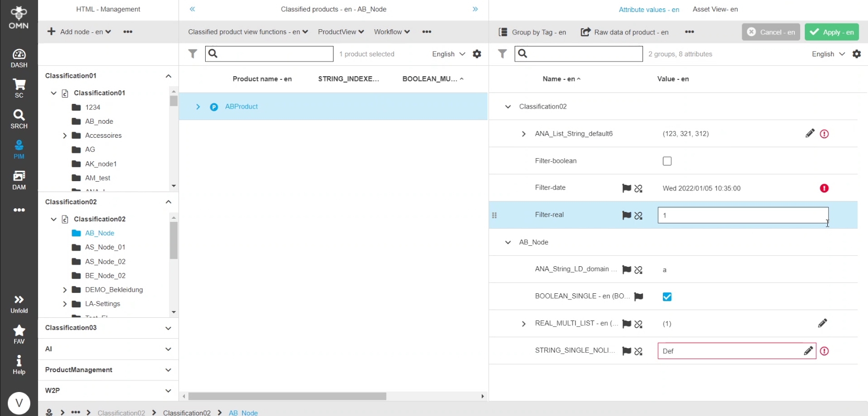Click the DASH dashboard icon
Viewport: 868px width, 416px height.
(x=19, y=58)
